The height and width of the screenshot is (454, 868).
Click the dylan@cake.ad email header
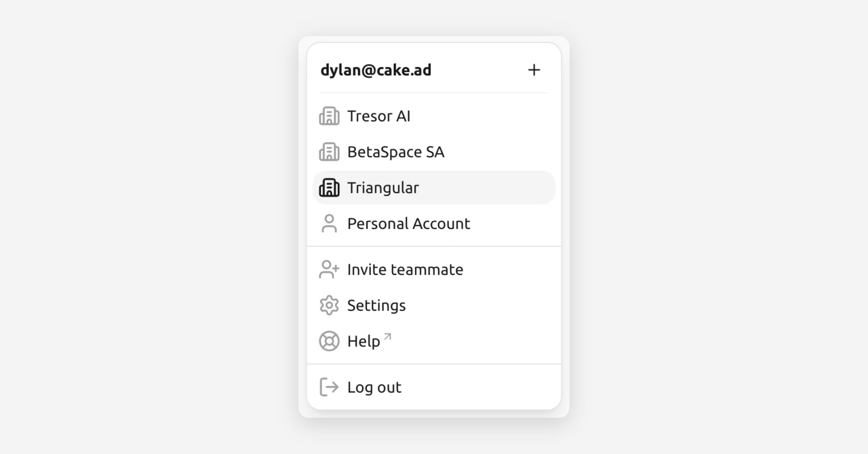click(376, 70)
